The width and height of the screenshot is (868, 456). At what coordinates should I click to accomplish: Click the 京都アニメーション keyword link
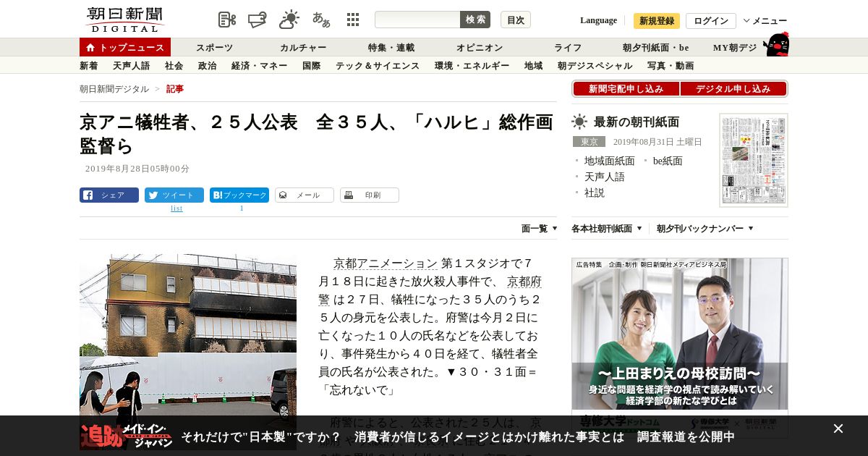tap(386, 263)
